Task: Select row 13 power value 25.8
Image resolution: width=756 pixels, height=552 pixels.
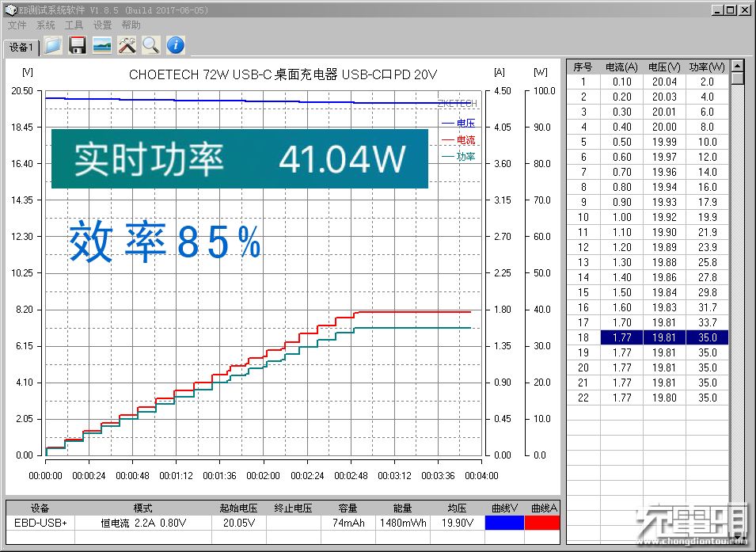Action: tap(707, 262)
